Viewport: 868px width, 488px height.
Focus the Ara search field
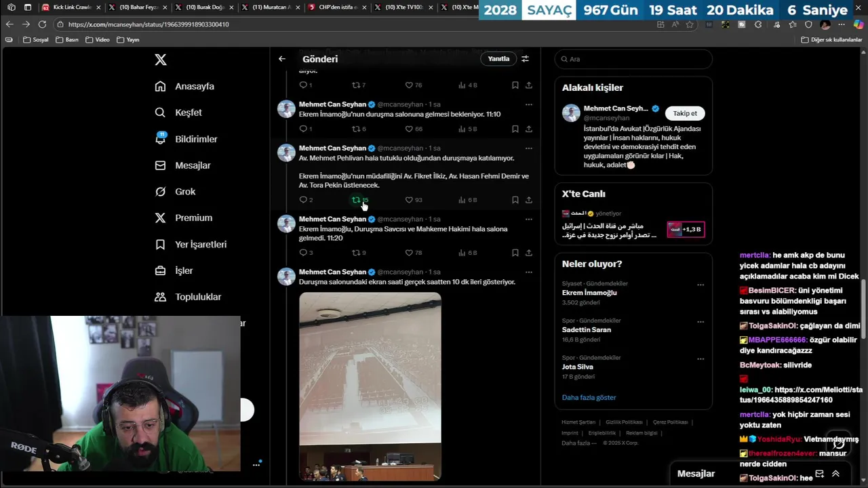pyautogui.click(x=633, y=59)
